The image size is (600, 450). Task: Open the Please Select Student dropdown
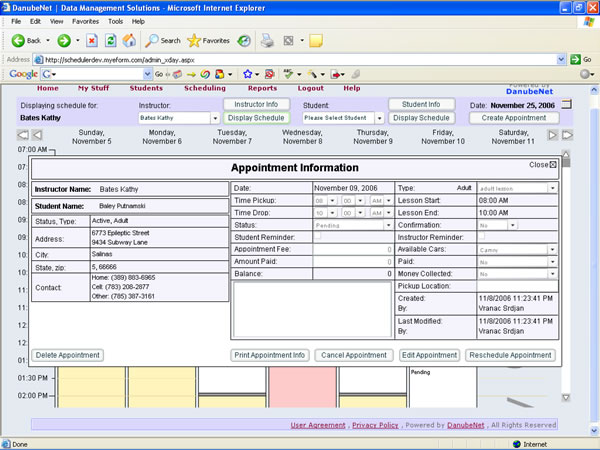click(x=379, y=118)
